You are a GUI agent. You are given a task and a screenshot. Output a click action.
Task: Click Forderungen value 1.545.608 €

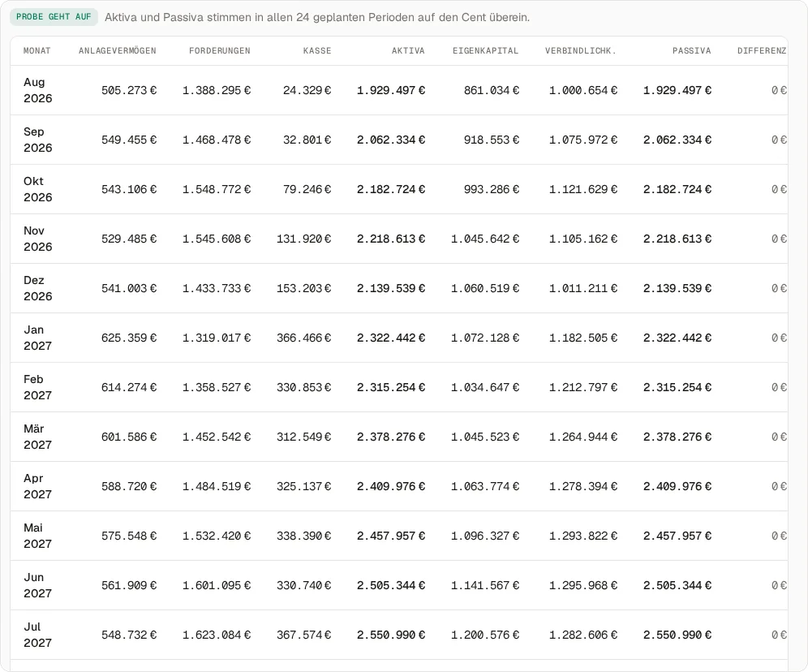(x=217, y=239)
